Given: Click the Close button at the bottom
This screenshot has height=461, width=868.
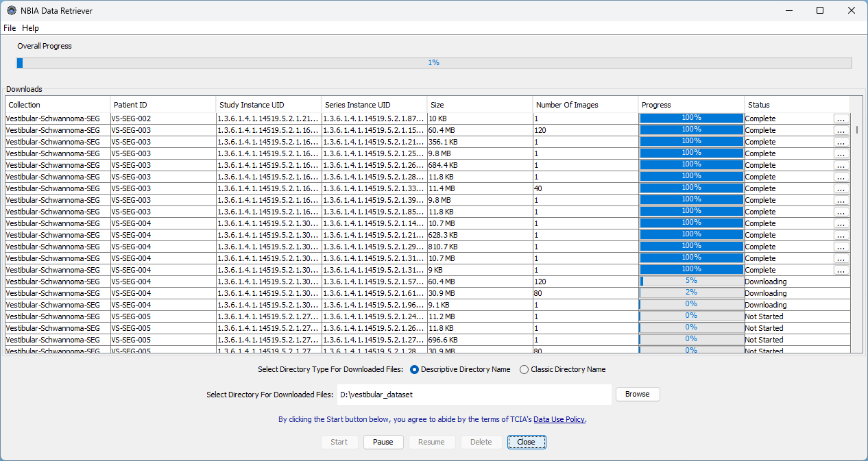Looking at the screenshot, I should [526, 442].
